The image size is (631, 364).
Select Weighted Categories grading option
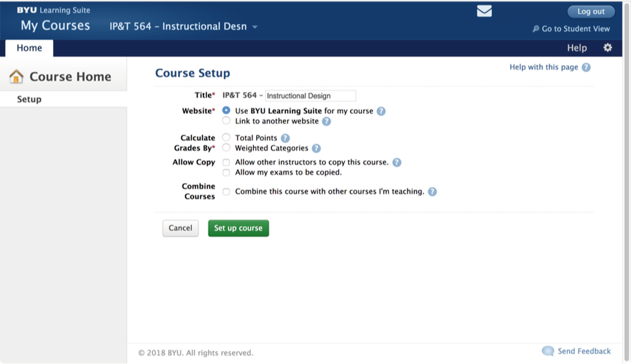pyautogui.click(x=226, y=148)
